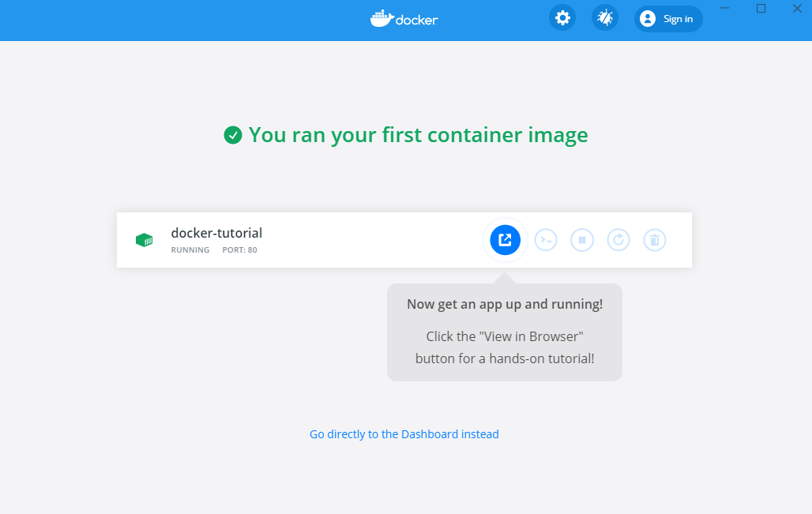Click the green success checkmark icon
The width and height of the screenshot is (812, 514).
click(233, 135)
